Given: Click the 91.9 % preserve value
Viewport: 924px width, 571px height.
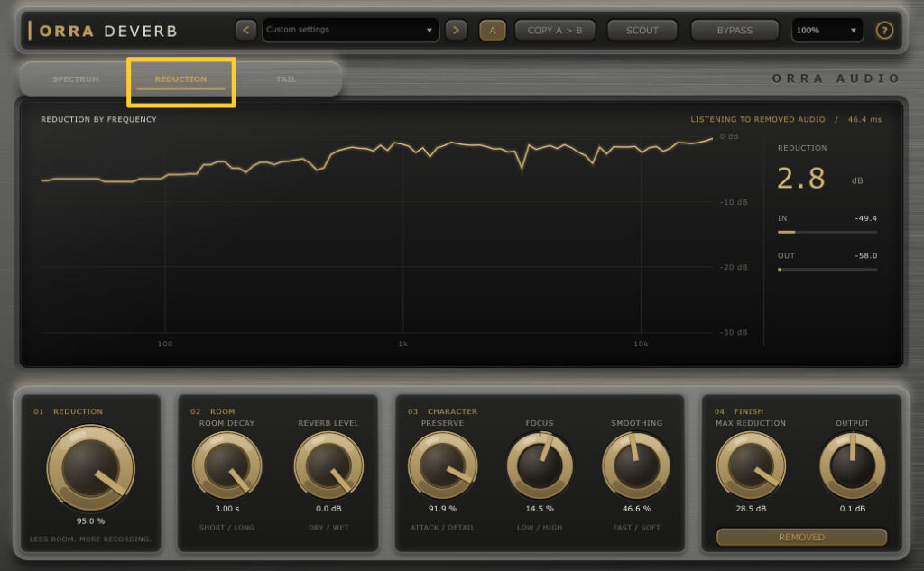Looking at the screenshot, I should click(442, 509).
